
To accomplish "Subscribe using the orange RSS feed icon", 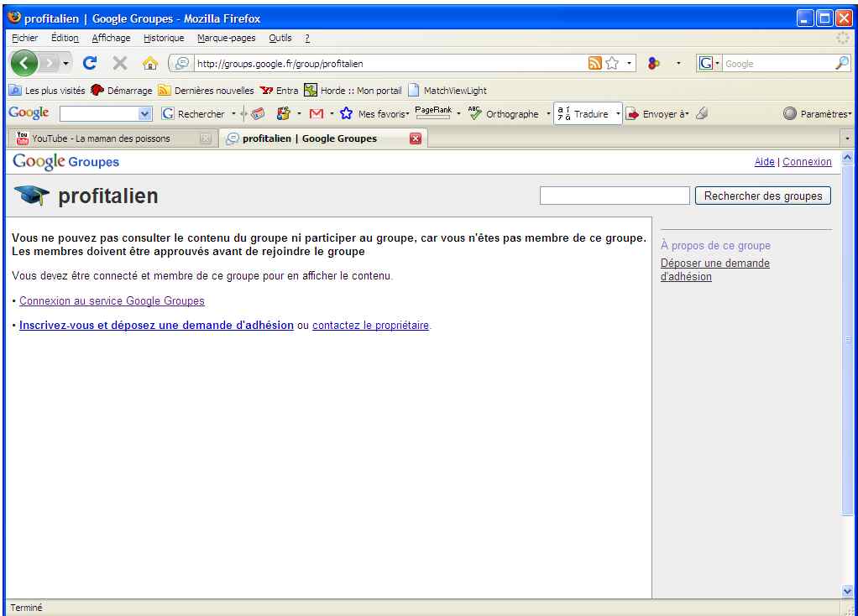I will coord(594,64).
